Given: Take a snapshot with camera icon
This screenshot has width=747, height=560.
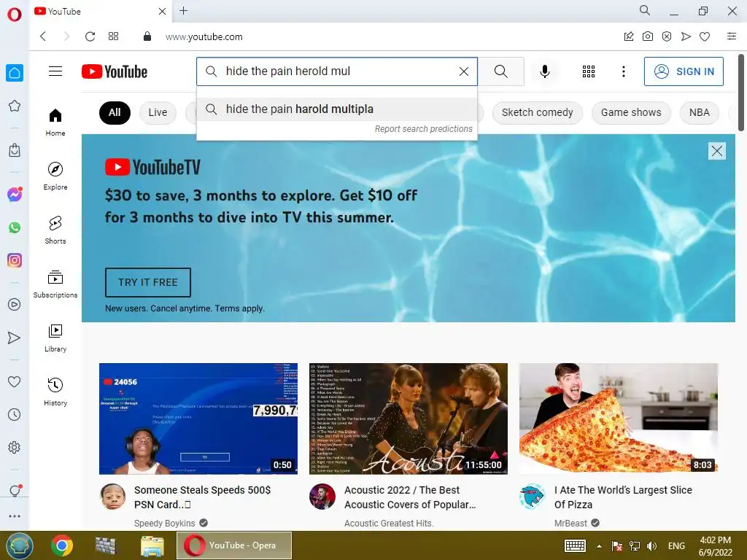Looking at the screenshot, I should 648,36.
